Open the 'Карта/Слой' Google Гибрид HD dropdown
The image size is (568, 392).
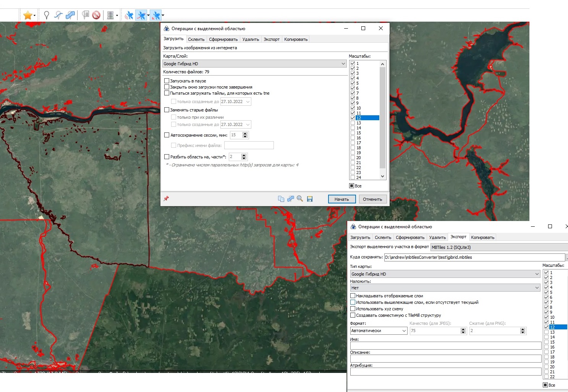[x=255, y=64]
